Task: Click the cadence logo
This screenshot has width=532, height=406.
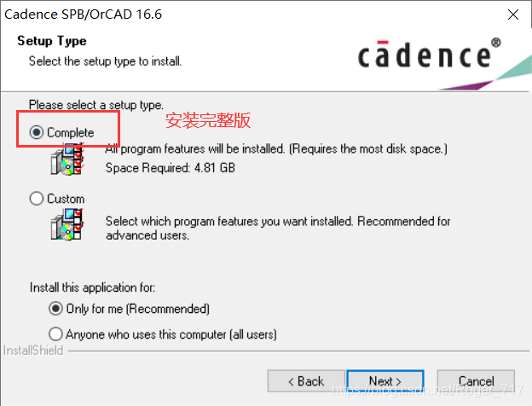Action: point(429,54)
